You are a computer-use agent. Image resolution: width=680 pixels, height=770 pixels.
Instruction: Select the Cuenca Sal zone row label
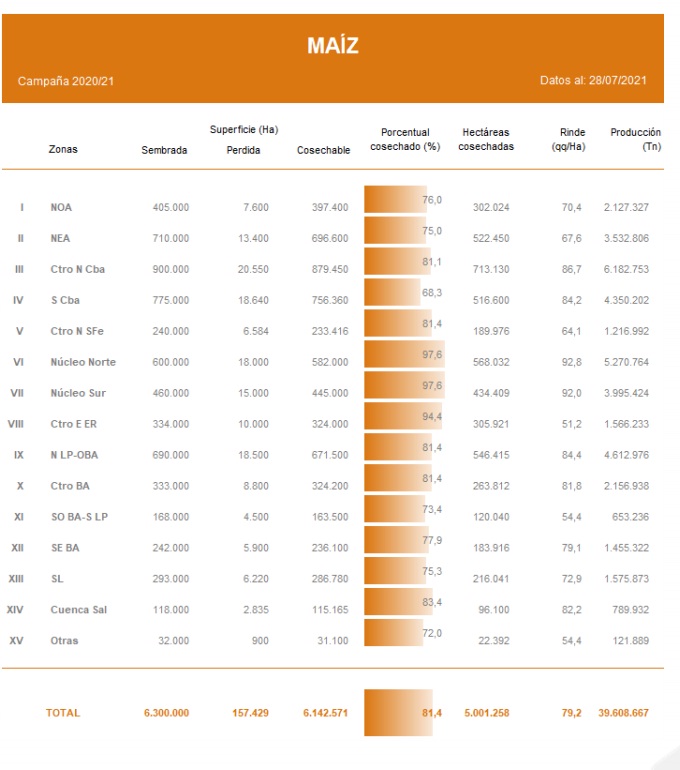point(78,610)
